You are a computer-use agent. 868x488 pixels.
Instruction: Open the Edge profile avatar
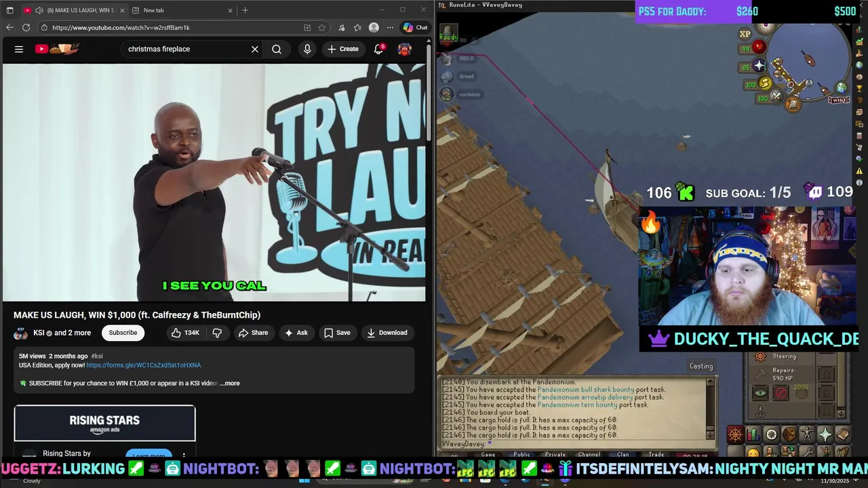click(374, 28)
